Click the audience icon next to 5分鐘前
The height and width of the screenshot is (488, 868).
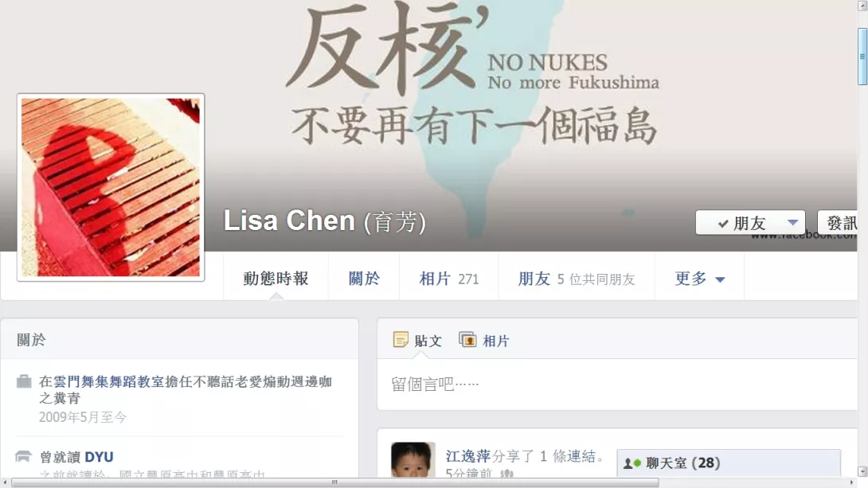(x=506, y=473)
